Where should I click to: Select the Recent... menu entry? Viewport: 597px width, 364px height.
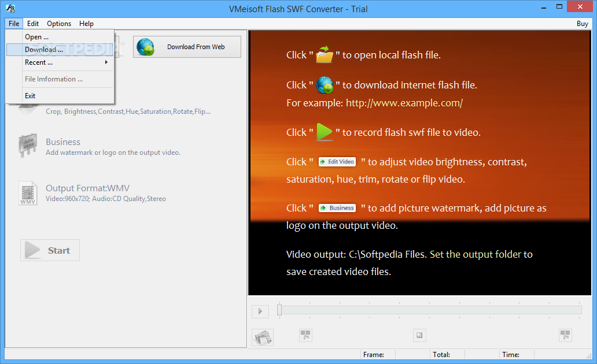(60, 62)
